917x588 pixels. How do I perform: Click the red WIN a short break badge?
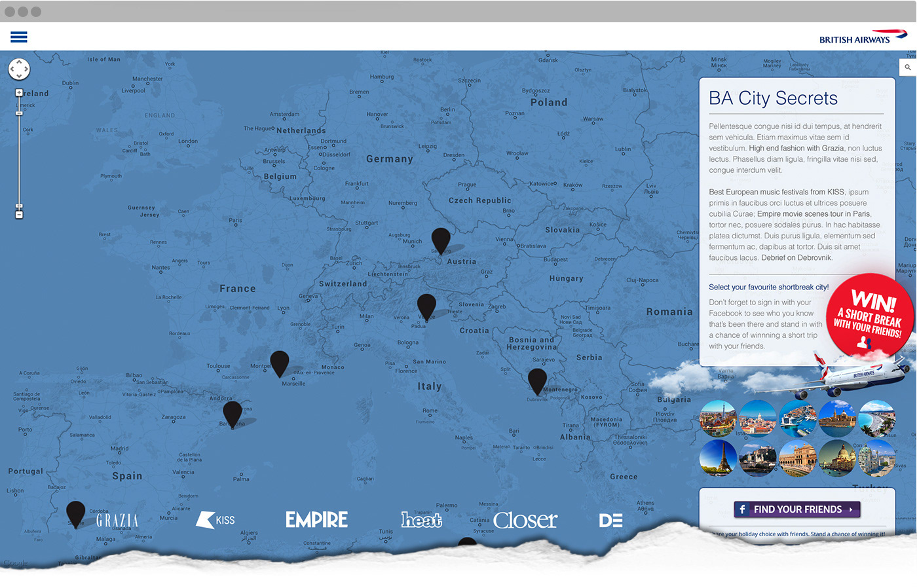(x=869, y=317)
